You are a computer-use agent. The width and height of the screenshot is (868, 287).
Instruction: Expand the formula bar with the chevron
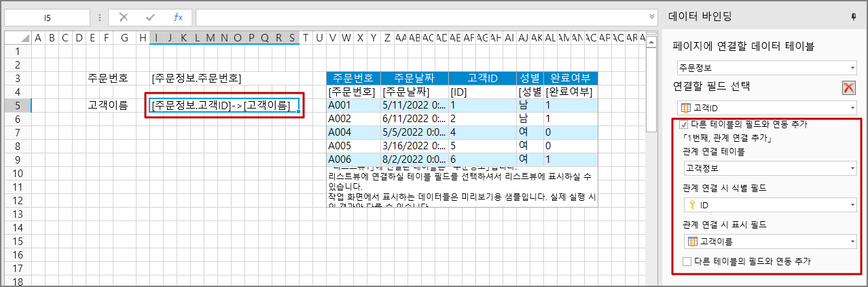(652, 17)
